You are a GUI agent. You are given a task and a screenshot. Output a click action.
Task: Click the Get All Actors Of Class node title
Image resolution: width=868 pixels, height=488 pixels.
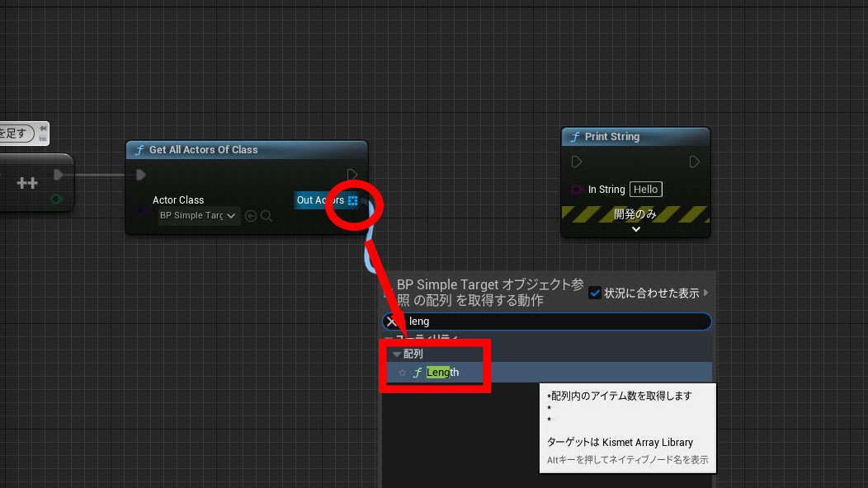tap(203, 150)
